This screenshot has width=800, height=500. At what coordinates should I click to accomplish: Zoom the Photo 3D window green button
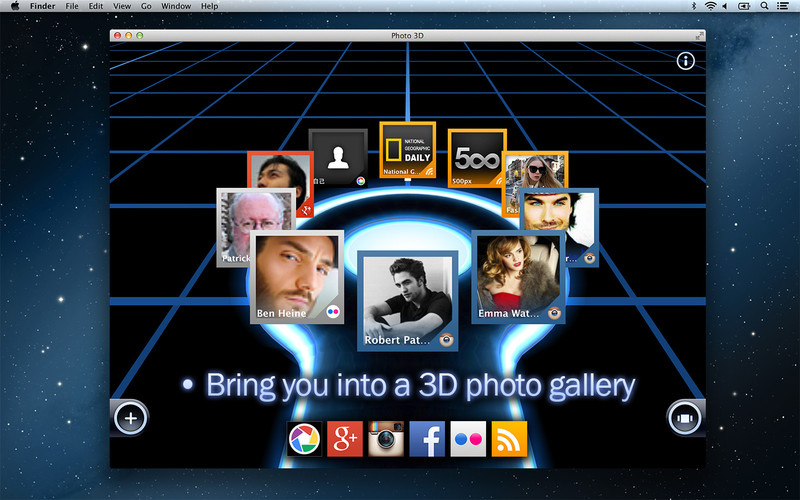140,36
